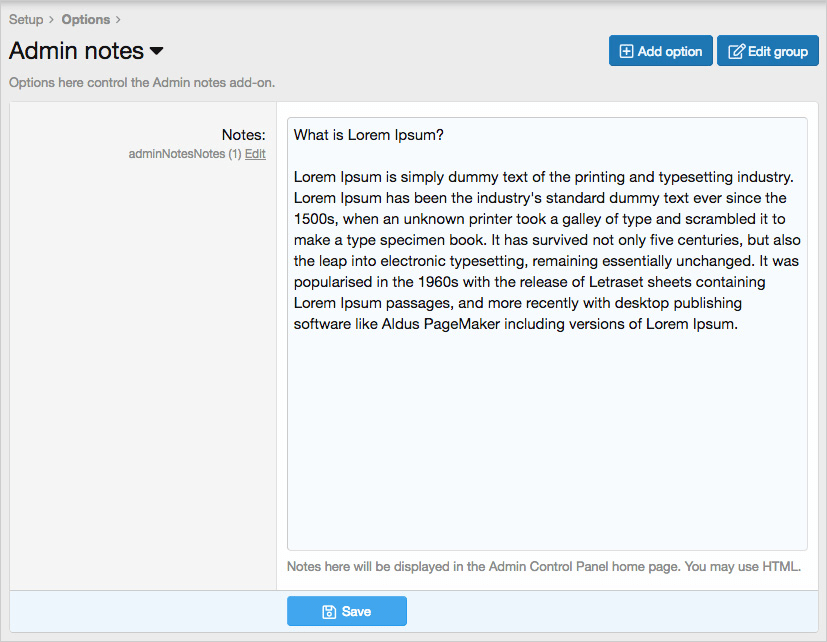
Task: Navigate to the Options breadcrumb
Action: coord(85,19)
